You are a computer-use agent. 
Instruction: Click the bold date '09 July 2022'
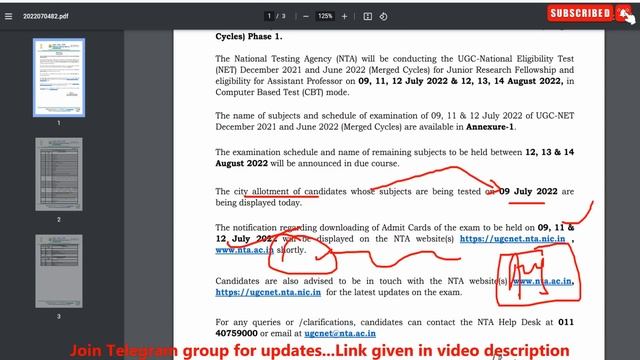[x=528, y=191]
